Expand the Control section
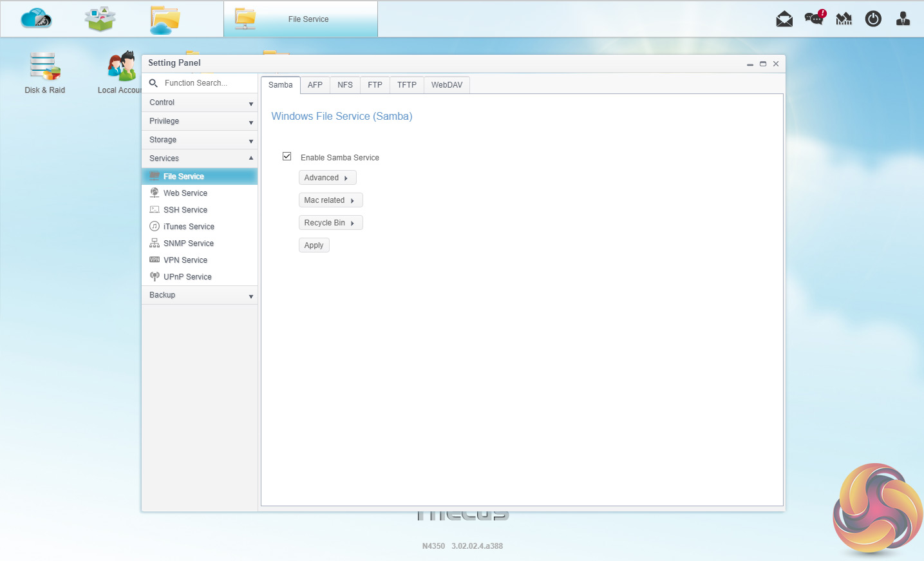The height and width of the screenshot is (561, 924). tap(200, 103)
